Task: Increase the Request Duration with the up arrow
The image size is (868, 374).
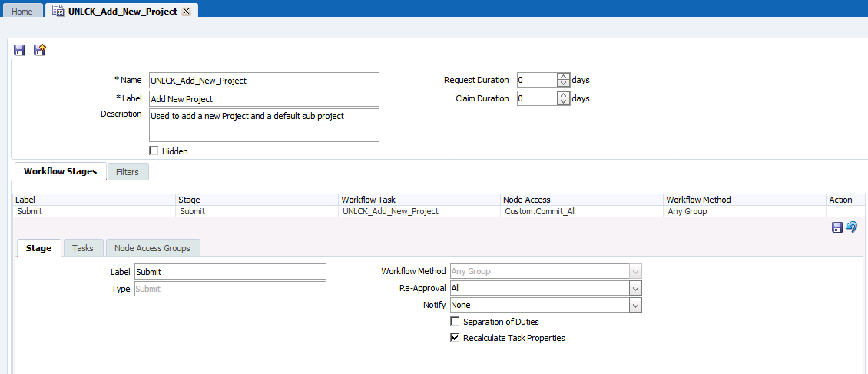Action: coord(563,76)
